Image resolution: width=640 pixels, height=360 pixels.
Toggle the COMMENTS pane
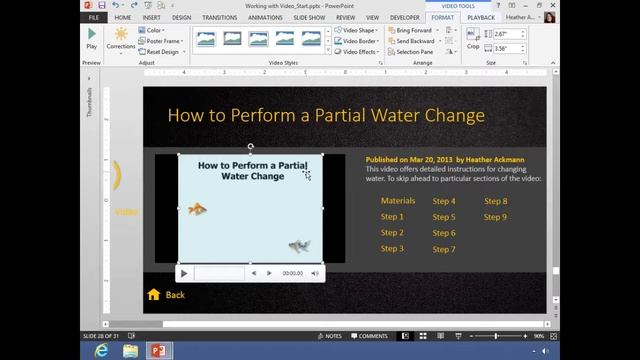369,336
